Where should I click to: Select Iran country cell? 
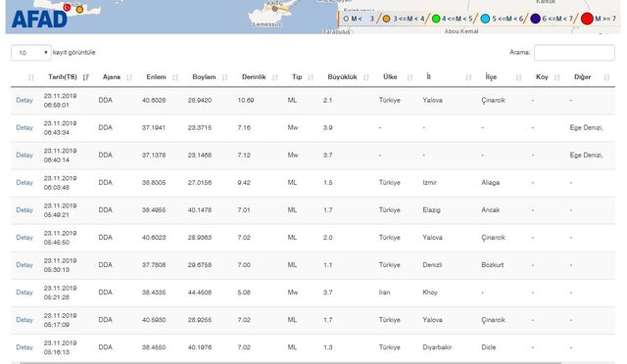coord(385,293)
